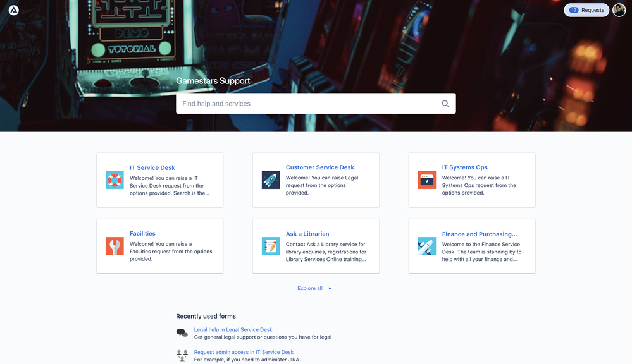Open the Finance and Purchasing link

[x=480, y=234]
